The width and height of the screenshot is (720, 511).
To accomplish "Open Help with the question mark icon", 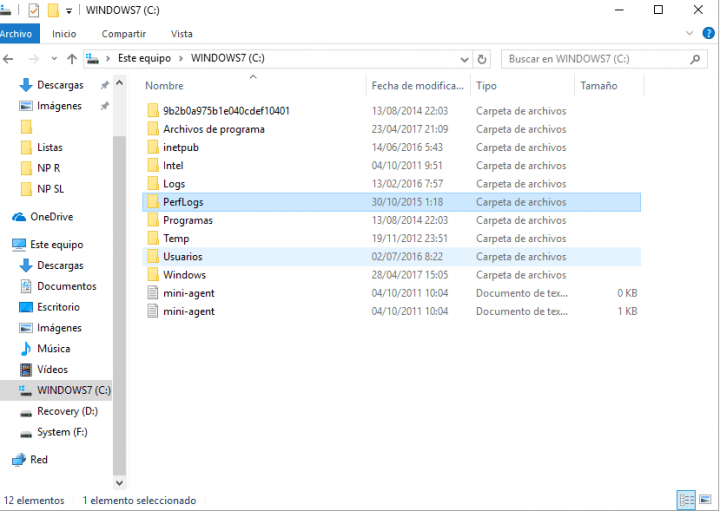I will click(708, 33).
